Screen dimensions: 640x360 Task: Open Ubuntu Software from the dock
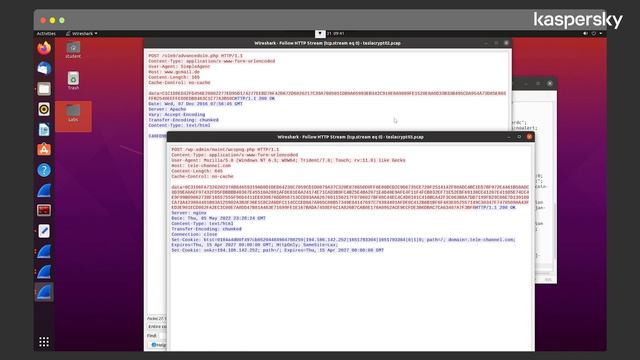point(44,149)
